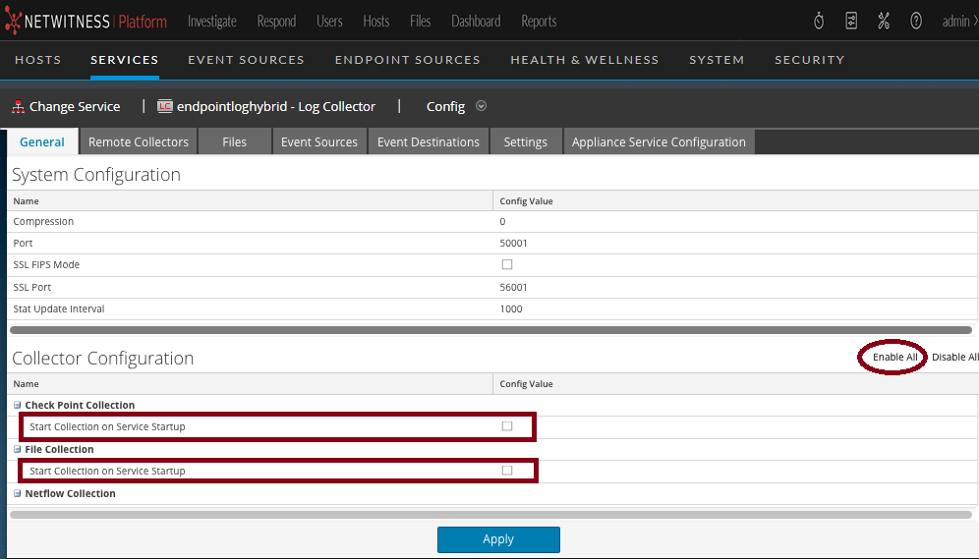The width and height of the screenshot is (979, 560).
Task: Enable Check Point Start Collection checkbox
Action: [507, 426]
